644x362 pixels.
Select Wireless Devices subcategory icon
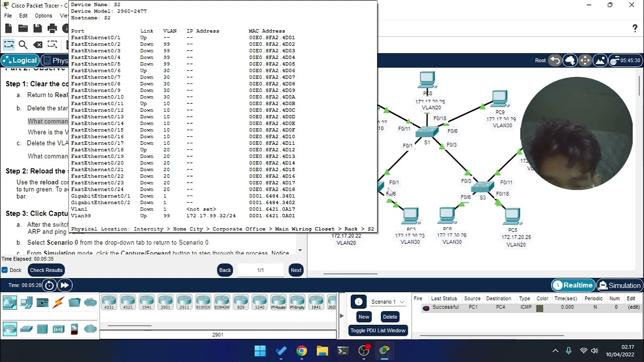[x=58, y=329]
